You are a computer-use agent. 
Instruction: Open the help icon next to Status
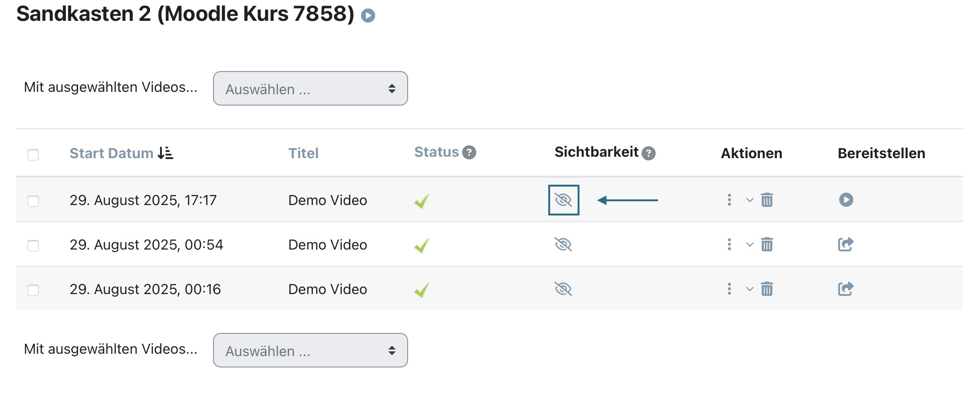(x=469, y=152)
